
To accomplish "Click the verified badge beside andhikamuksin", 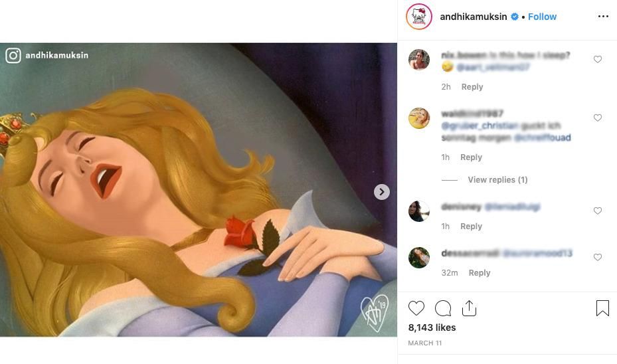I will pos(515,17).
